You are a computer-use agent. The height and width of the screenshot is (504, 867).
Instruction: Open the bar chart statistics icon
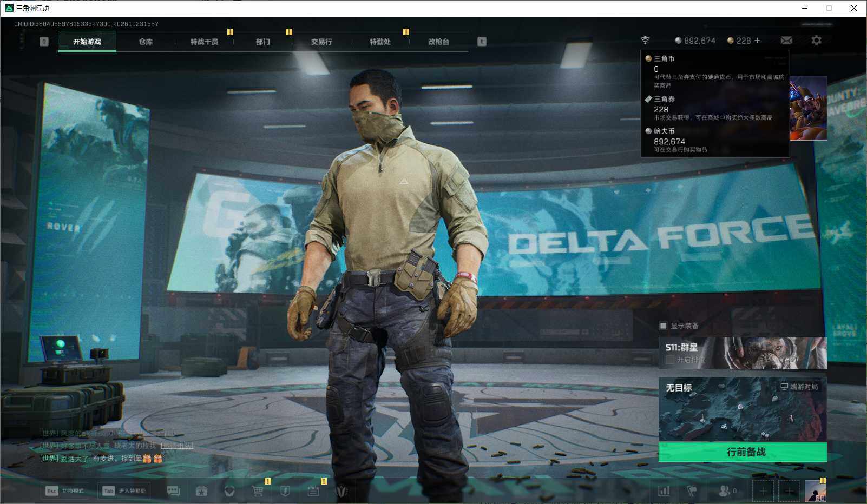[x=664, y=490]
